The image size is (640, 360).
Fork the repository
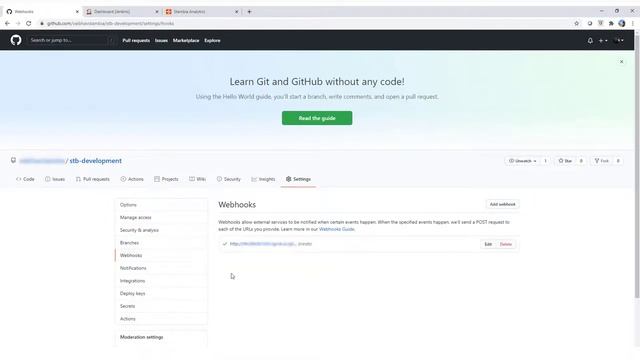coord(602,161)
